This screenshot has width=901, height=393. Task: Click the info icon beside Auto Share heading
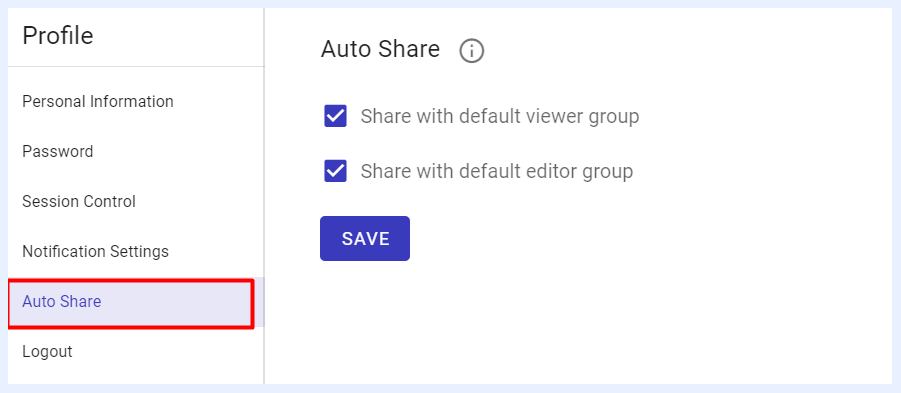(x=472, y=51)
